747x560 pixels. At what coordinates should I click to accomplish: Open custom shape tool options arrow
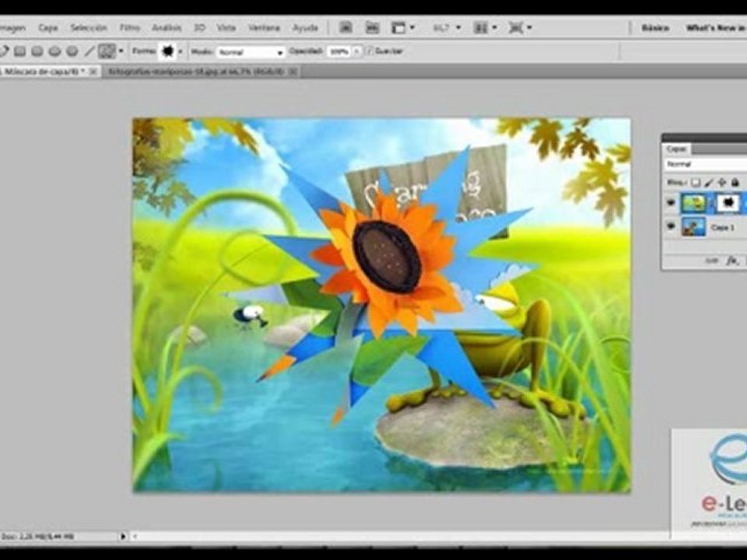[121, 51]
